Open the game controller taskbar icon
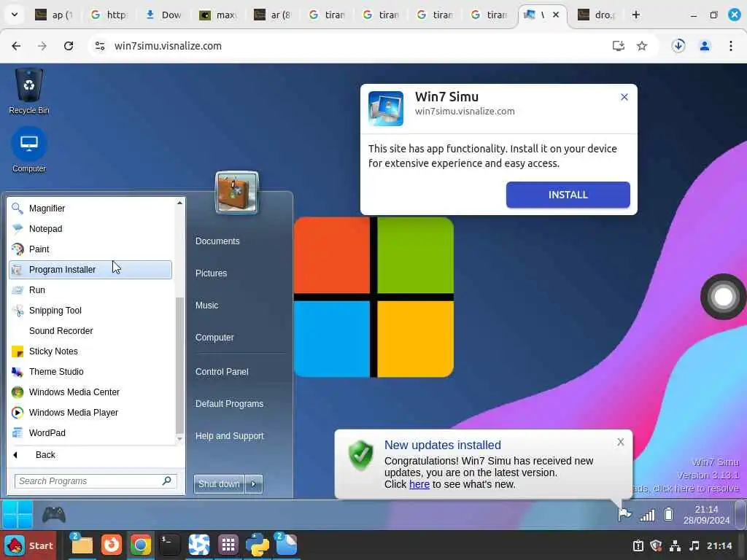747x560 pixels. [54, 515]
